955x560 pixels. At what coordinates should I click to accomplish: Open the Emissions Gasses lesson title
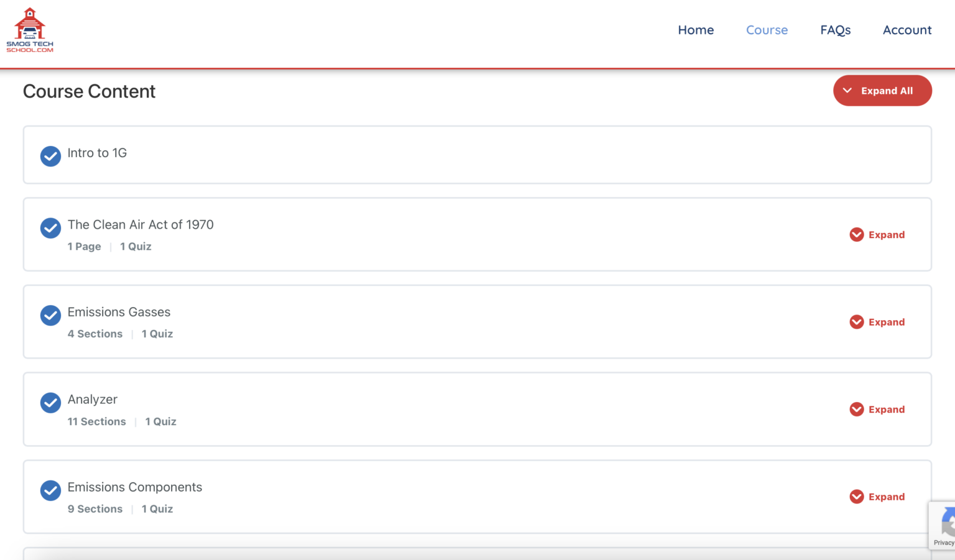(119, 312)
